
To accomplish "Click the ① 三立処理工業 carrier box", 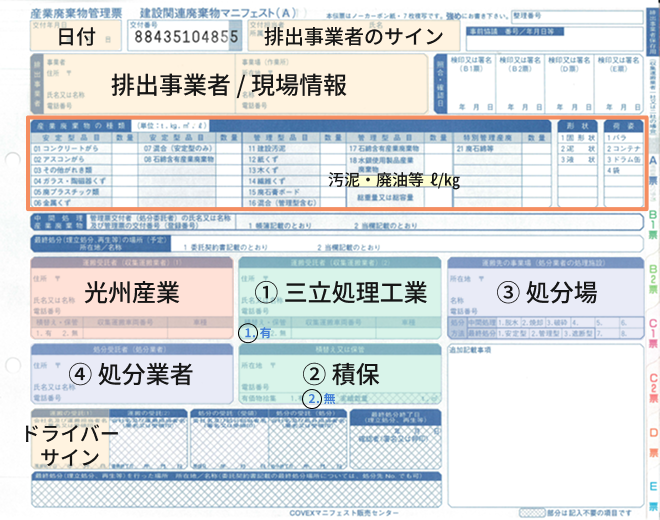I will pos(340,298).
